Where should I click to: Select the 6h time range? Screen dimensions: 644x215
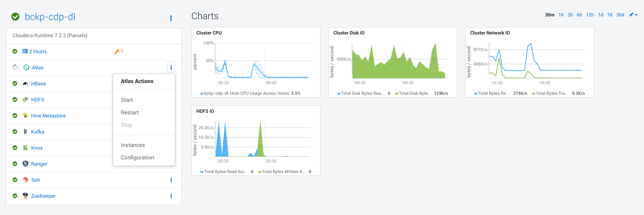pos(579,15)
